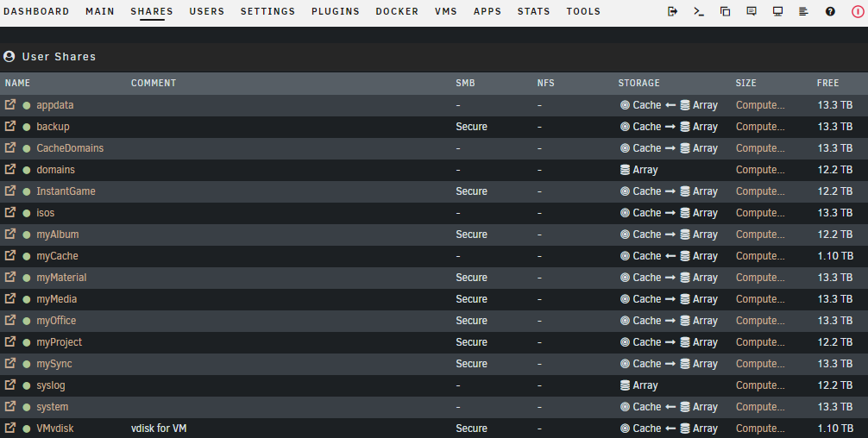
Task: Click the Logout icon in top bar
Action: [673, 12]
